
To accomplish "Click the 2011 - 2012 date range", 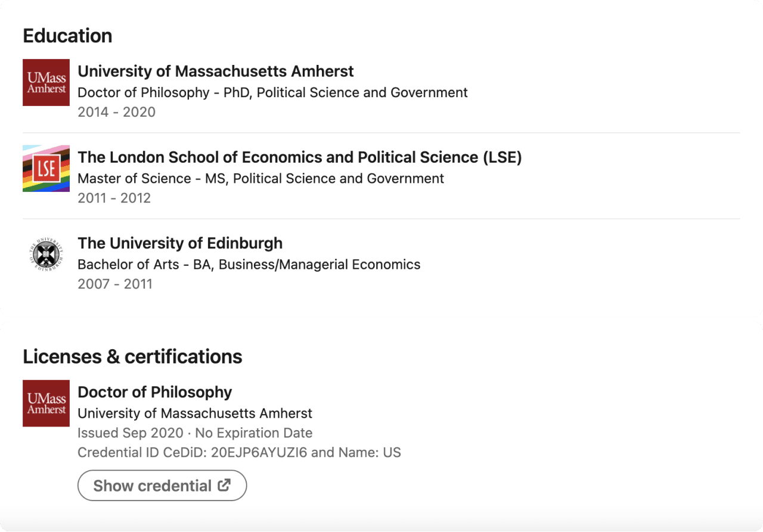I will coord(114,198).
